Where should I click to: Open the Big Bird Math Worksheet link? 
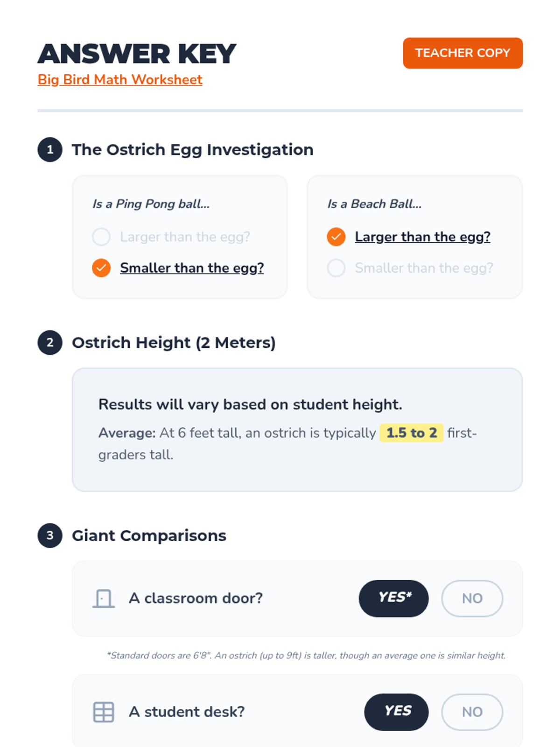(120, 80)
